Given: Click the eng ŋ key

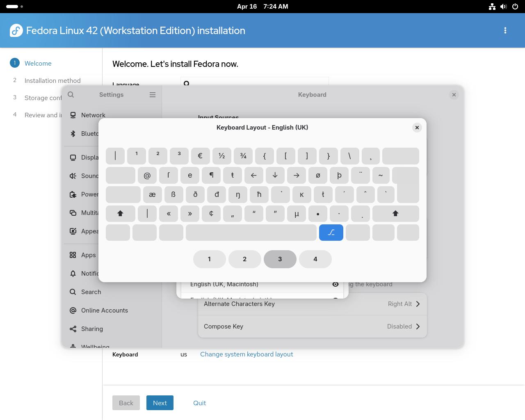Looking at the screenshot, I should pyautogui.click(x=237, y=194).
